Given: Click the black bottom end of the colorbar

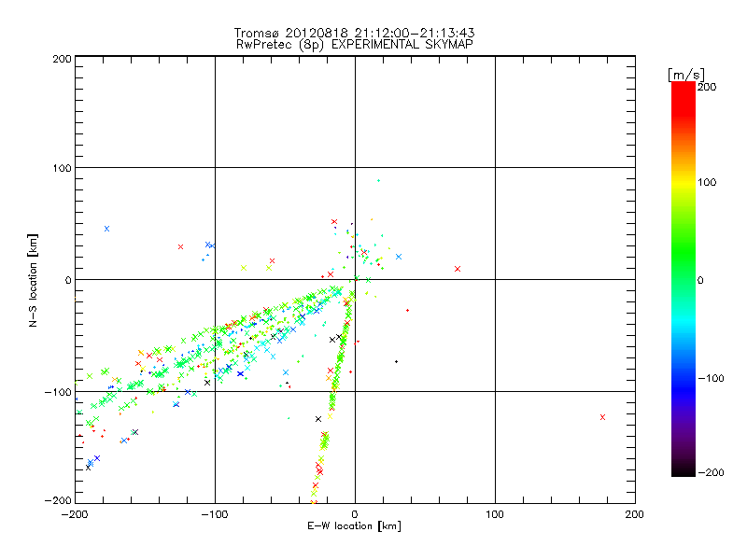Looking at the screenshot, I should click(684, 471).
